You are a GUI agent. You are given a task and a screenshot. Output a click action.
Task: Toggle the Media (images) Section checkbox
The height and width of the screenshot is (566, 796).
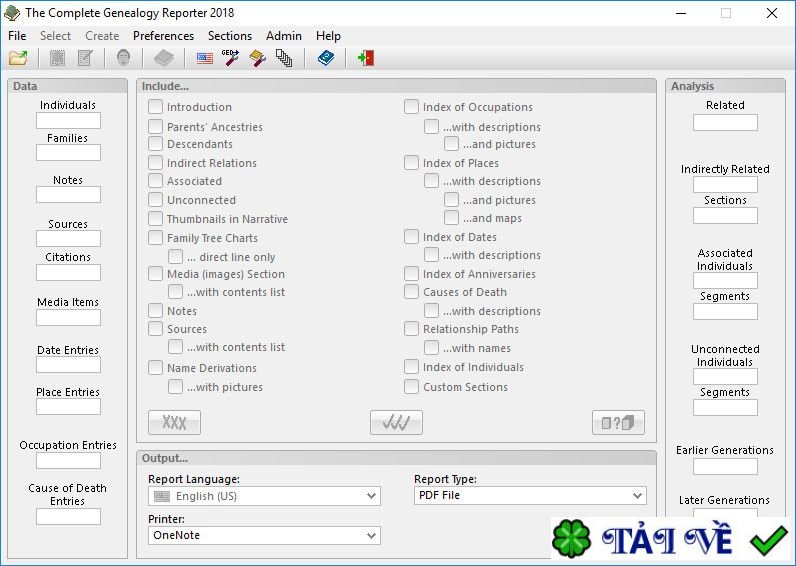click(155, 274)
